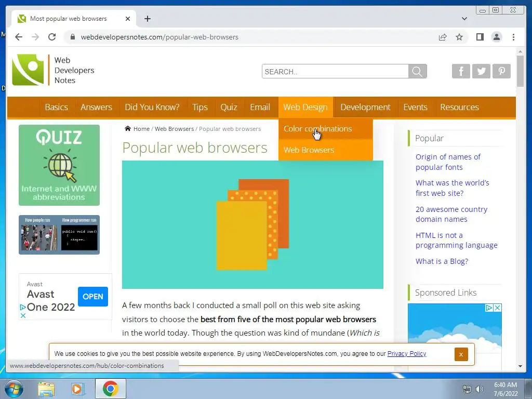Open the Quiz Internet abbreviations banner
This screenshot has height=399, width=532.
(x=59, y=165)
